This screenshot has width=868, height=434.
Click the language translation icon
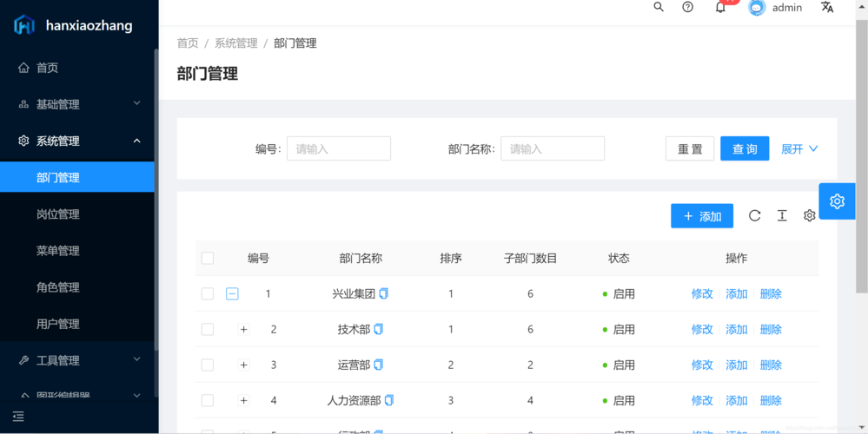point(827,7)
